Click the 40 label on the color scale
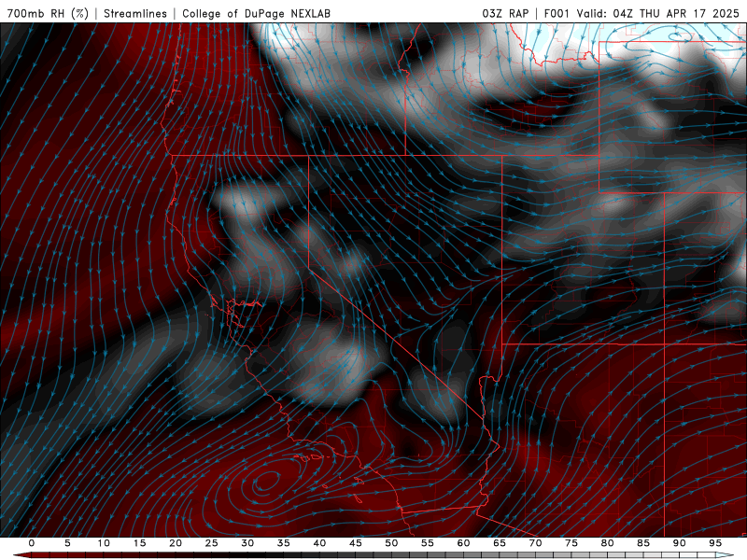 pyautogui.click(x=319, y=543)
